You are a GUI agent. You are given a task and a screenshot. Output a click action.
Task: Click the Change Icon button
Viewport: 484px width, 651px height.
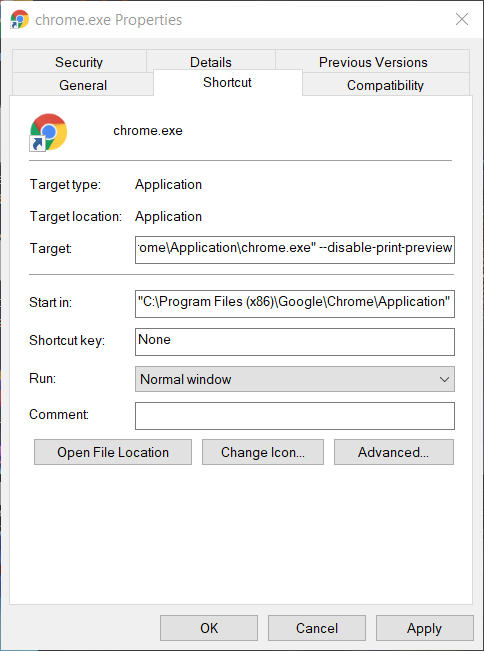point(263,452)
